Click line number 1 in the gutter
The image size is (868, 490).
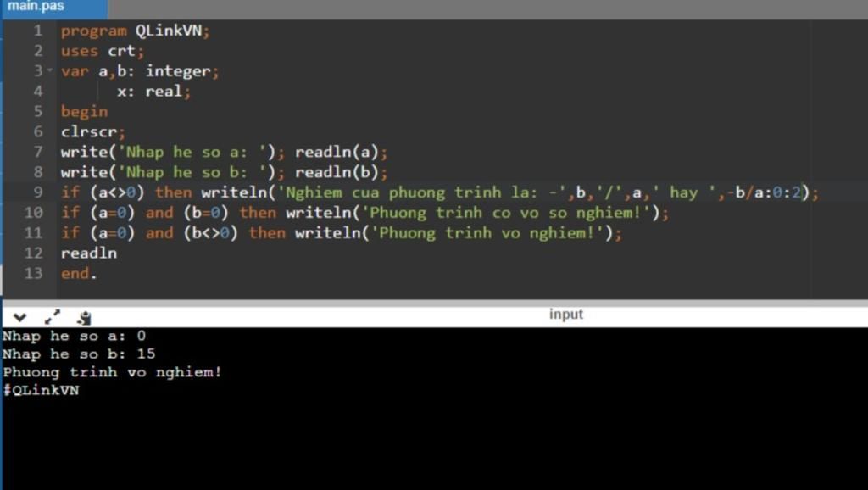point(37,31)
